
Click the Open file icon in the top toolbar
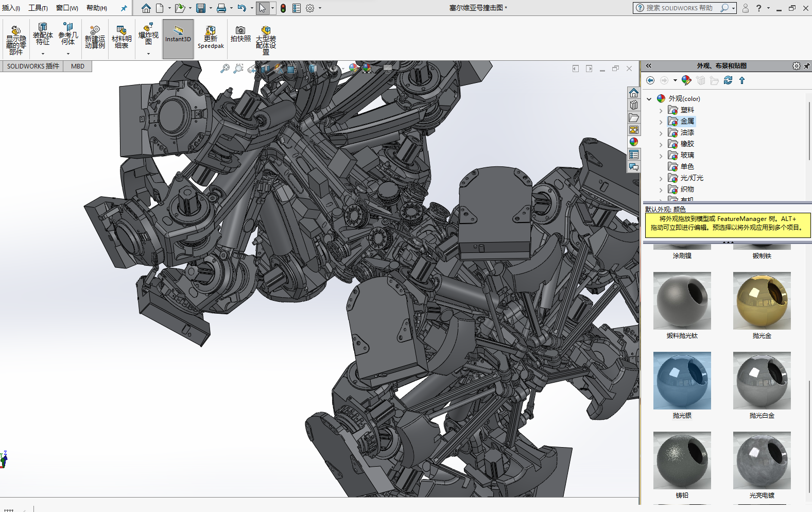(x=180, y=8)
